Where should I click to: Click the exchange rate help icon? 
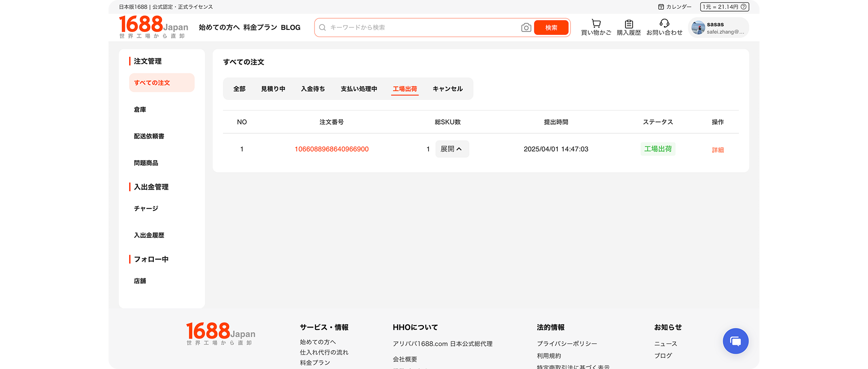click(x=744, y=7)
